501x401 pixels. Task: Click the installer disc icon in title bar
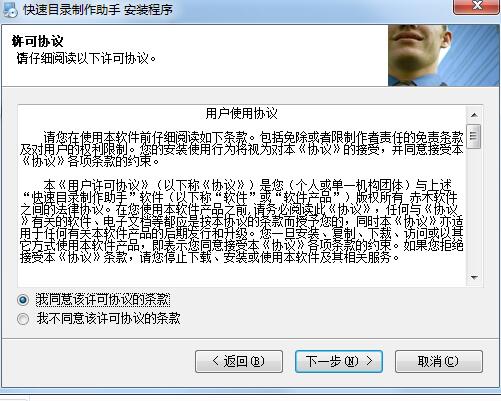point(10,9)
